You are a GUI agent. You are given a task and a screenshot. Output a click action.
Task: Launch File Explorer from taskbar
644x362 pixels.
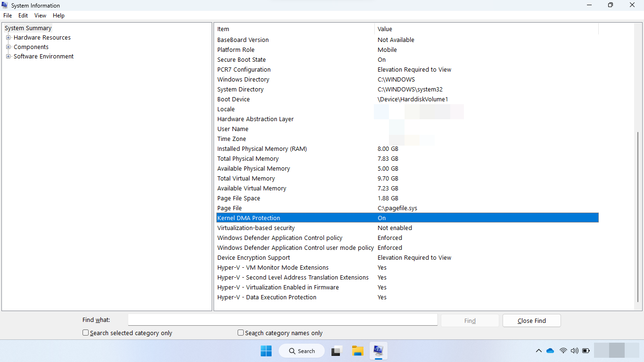click(358, 351)
